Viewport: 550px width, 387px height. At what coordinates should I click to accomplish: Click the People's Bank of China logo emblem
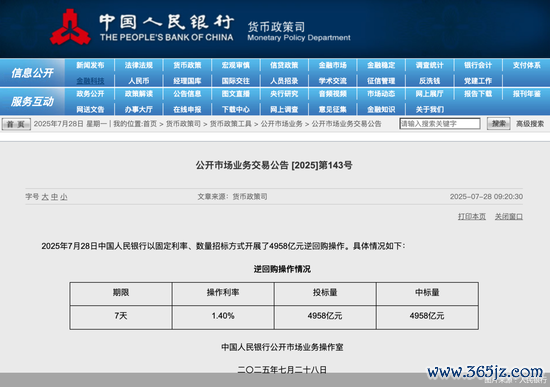click(70, 27)
